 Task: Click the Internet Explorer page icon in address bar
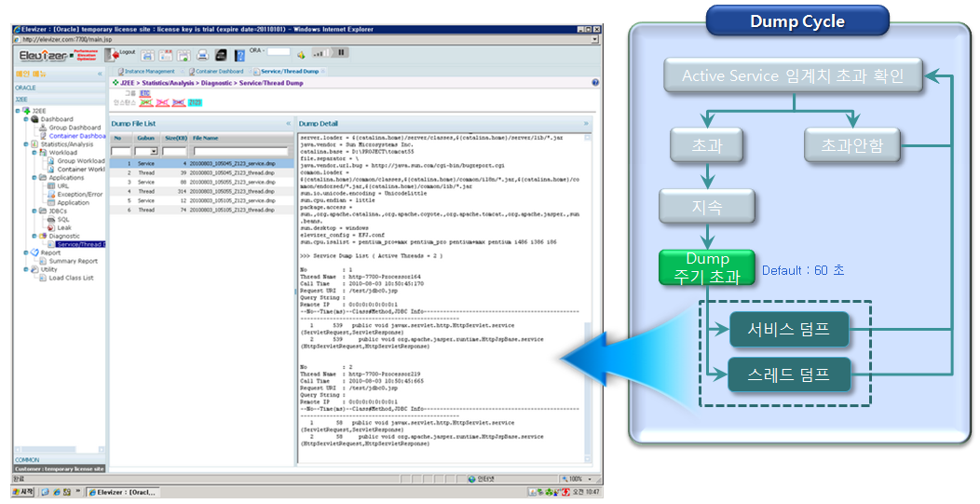[x=17, y=39]
